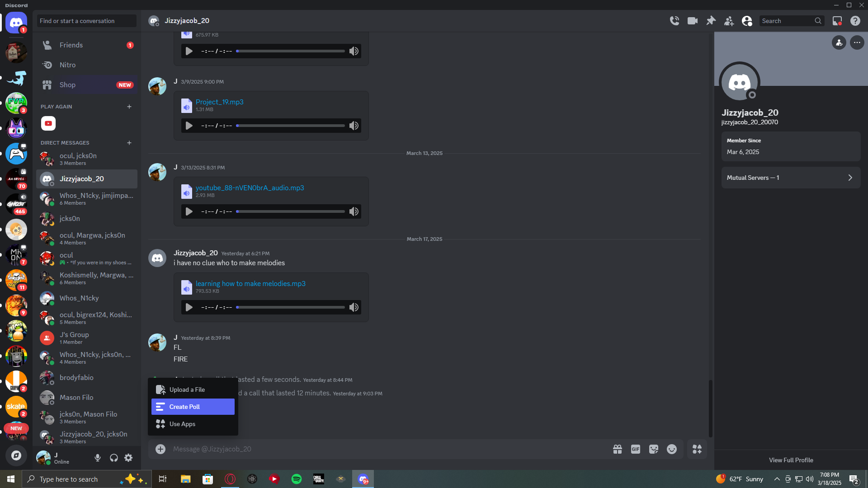Mute the microphone in user panel
Screen dimensions: 868x488
[98, 458]
